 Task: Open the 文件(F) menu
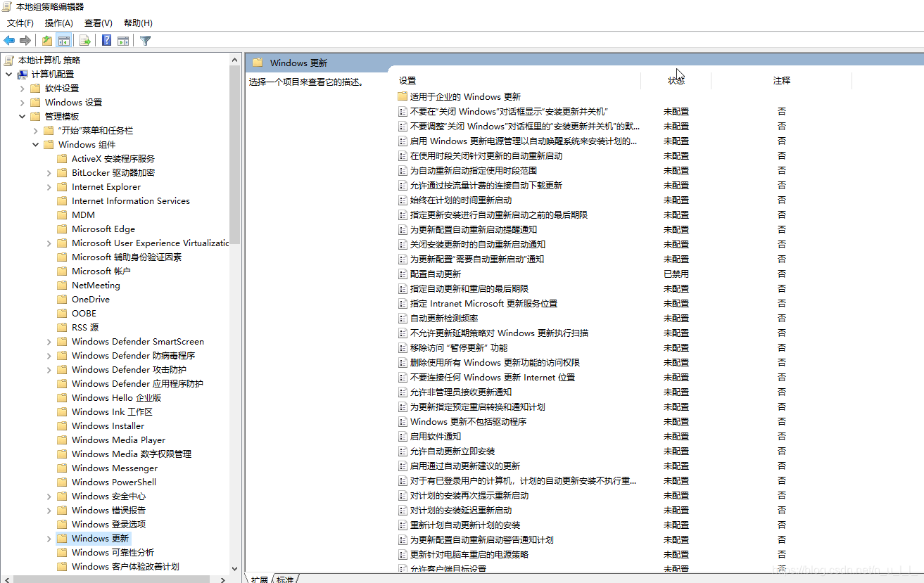pos(20,23)
